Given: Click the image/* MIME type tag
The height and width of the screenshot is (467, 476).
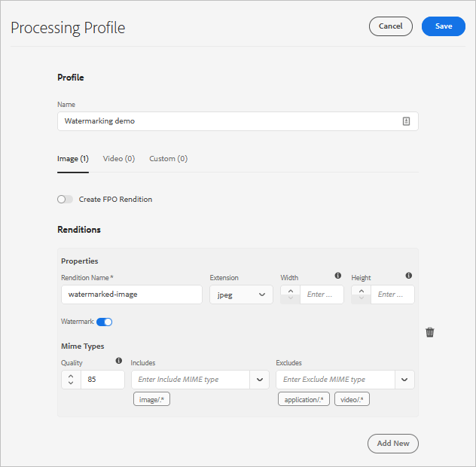Looking at the screenshot, I should [151, 399].
